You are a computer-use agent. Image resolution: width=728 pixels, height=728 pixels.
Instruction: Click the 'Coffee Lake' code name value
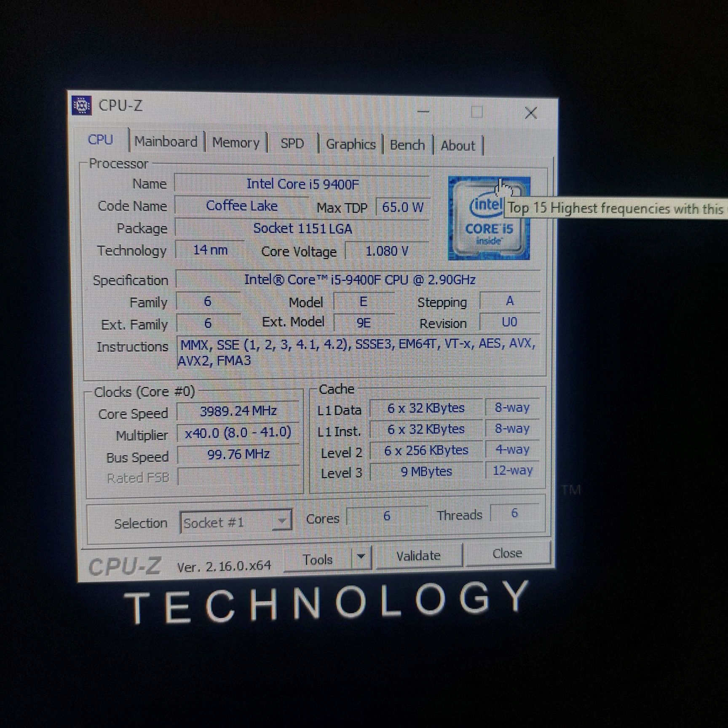click(242, 206)
